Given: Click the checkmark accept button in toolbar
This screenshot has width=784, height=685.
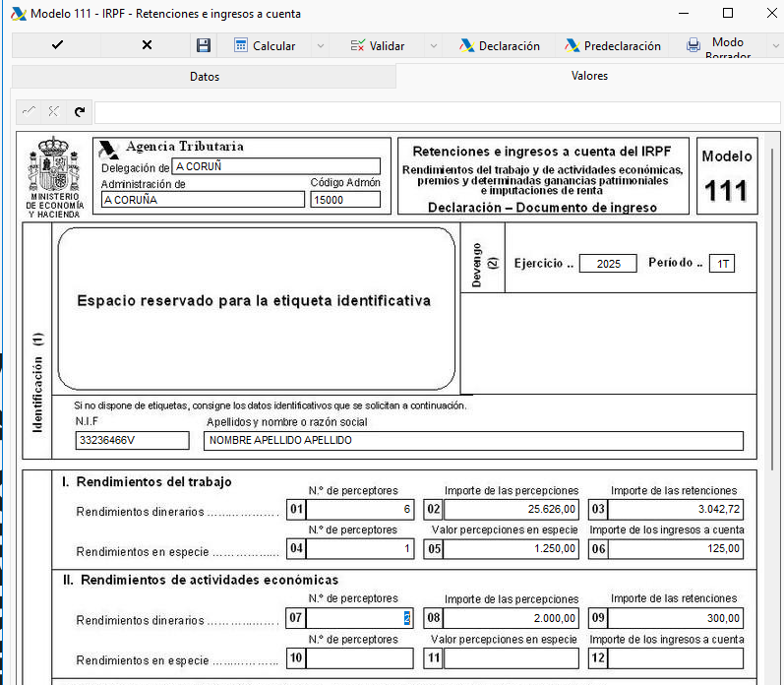Looking at the screenshot, I should pyautogui.click(x=57, y=45).
